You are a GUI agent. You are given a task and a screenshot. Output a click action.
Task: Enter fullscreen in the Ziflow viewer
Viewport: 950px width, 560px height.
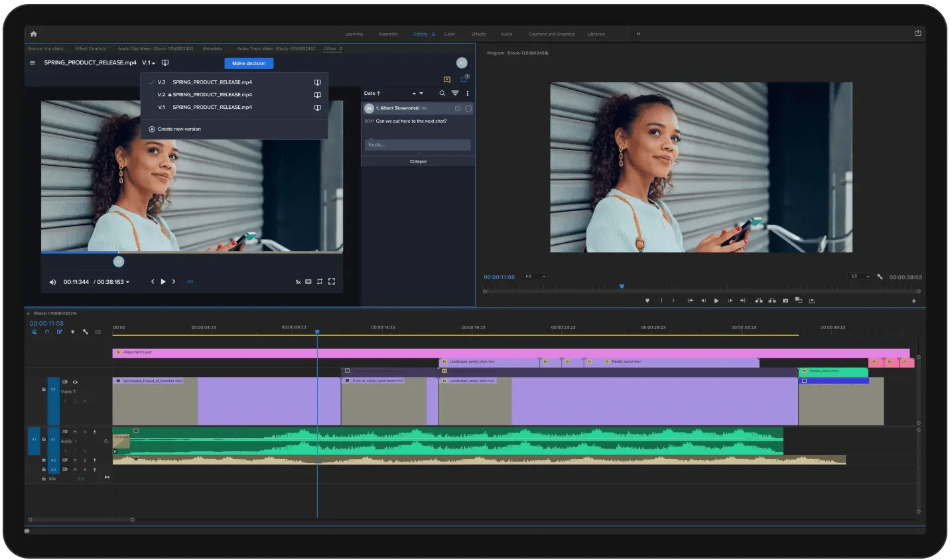pyautogui.click(x=332, y=281)
